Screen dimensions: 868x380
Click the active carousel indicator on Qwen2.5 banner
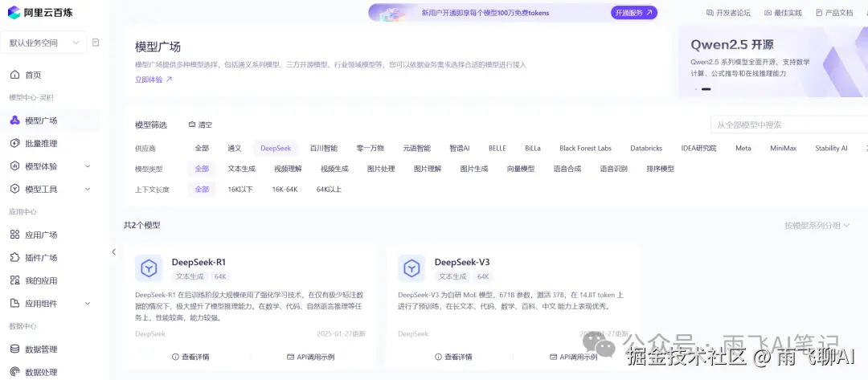tap(706, 89)
